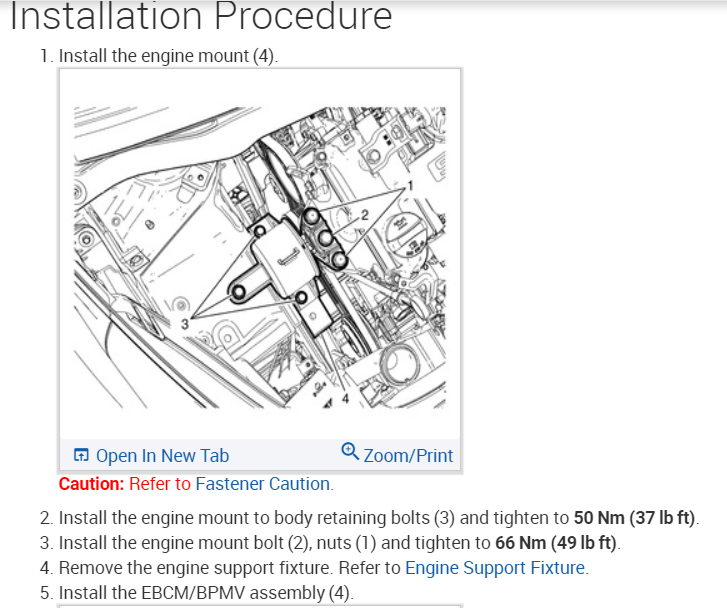Open the Fastener Caution link
Image resolution: width=727 pixels, height=608 pixels.
coord(263,484)
